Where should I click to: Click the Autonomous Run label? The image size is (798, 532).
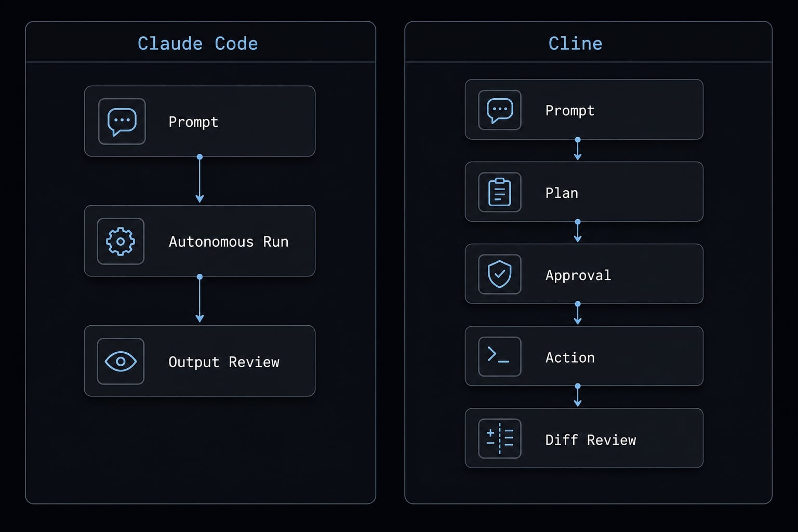(x=229, y=242)
